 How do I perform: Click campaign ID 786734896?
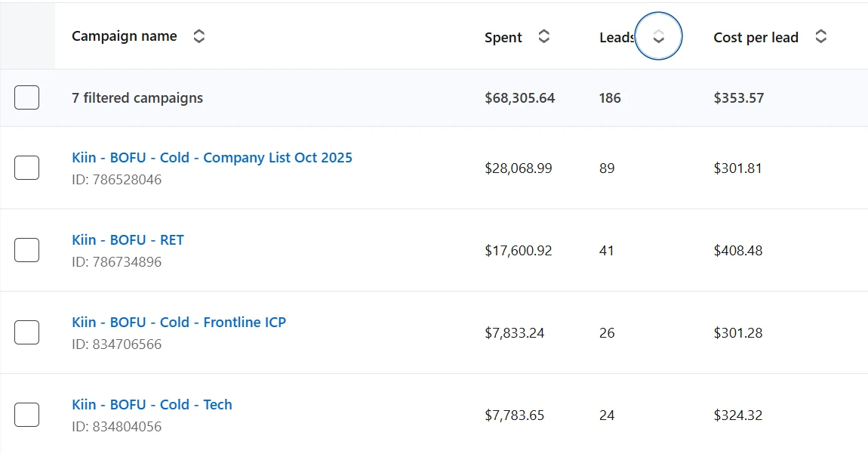pyautogui.click(x=117, y=261)
